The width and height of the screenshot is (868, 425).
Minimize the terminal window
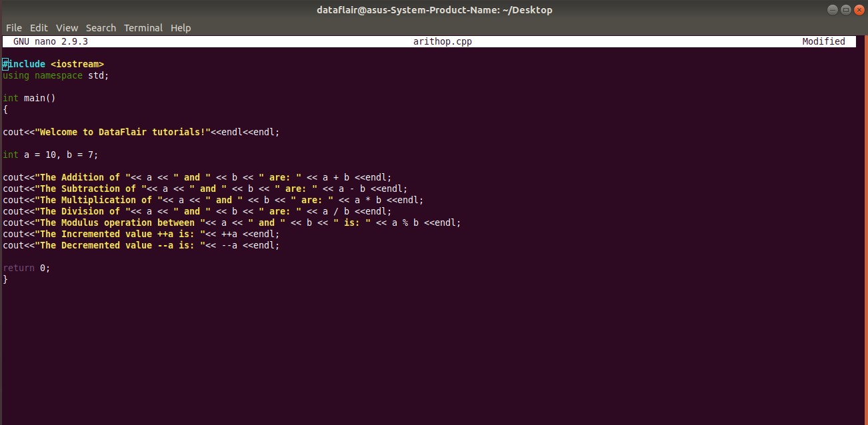tap(833, 9)
